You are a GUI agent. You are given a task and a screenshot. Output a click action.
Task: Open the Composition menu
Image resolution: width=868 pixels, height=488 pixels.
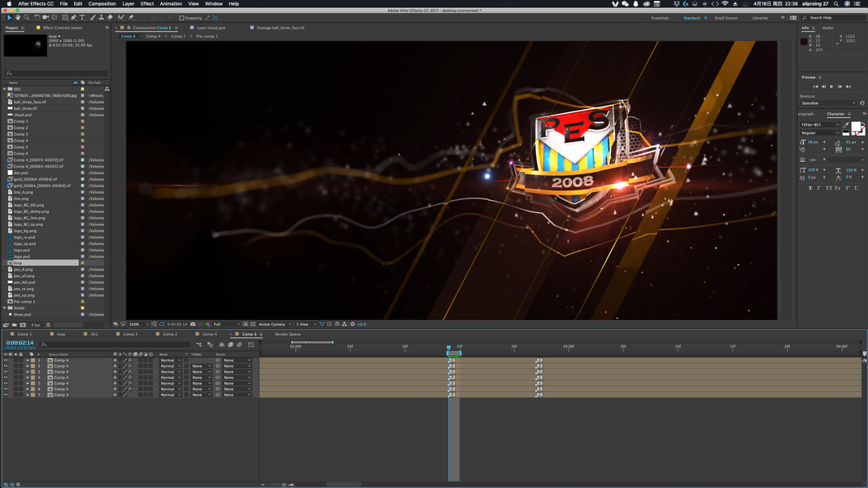(103, 4)
